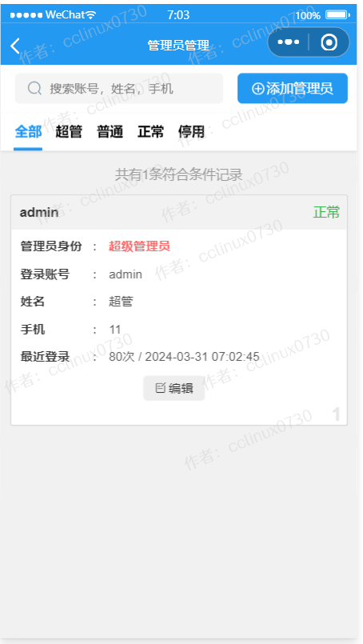Image resolution: width=363 pixels, height=644 pixels.
Task: Filter by the 正常 tab
Action: [150, 132]
